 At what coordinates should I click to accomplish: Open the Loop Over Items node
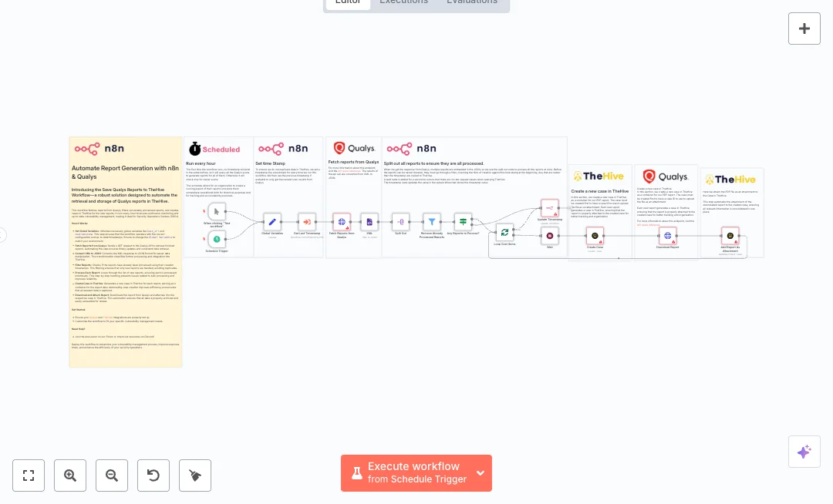504,232
